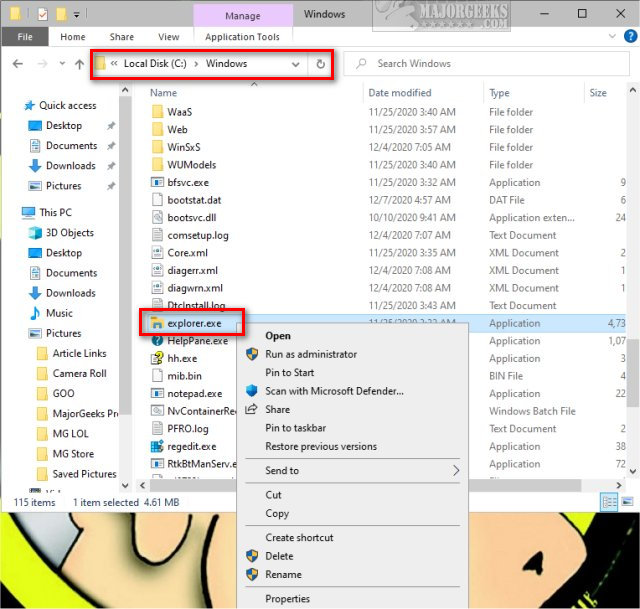Switch to Details view layout icon
640x609 pixels.
(610, 502)
